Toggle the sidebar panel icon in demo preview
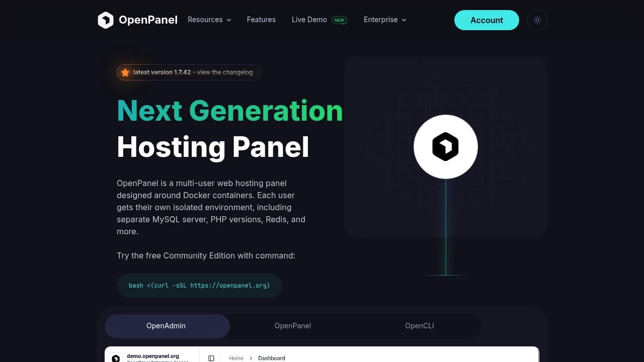The width and height of the screenshot is (644, 362). tap(211, 358)
